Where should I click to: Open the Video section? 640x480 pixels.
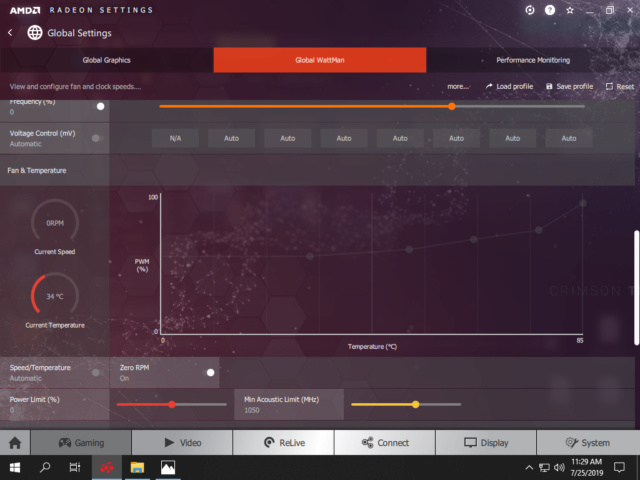(182, 442)
